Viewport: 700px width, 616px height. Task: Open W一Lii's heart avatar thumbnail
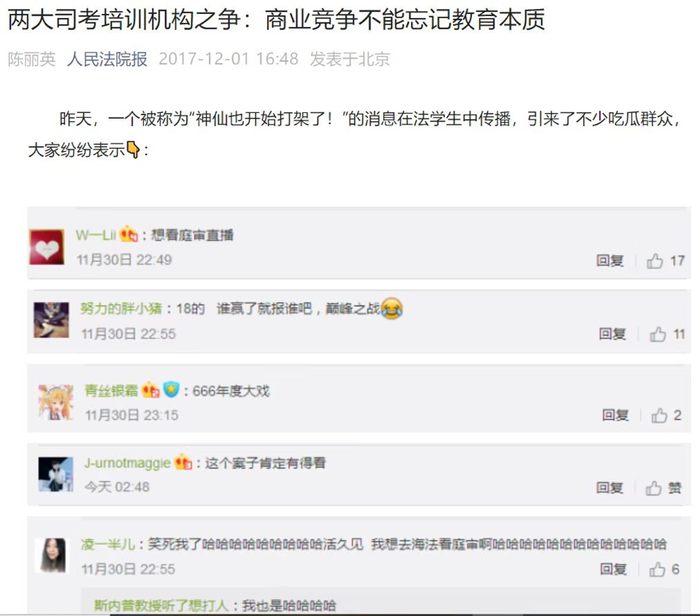pos(47,247)
